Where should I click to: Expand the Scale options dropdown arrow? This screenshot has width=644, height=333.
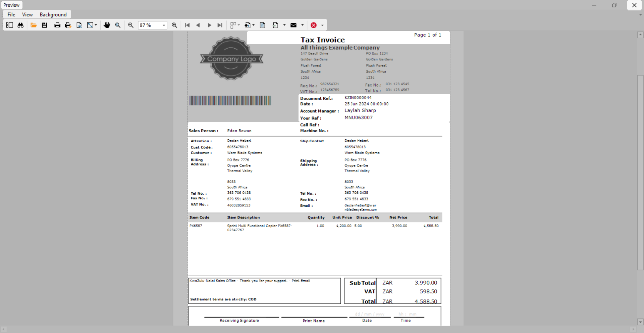tap(96, 25)
